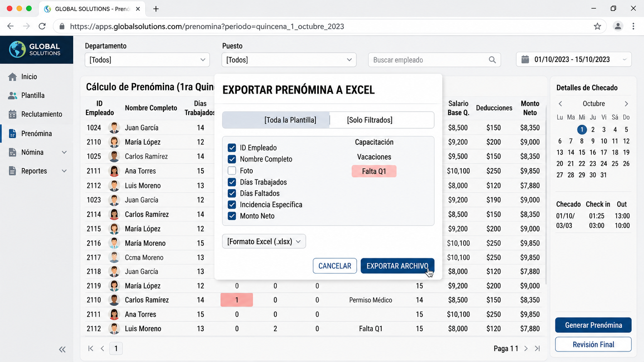The height and width of the screenshot is (362, 644).
Task: Jump to last page of table
Action: click(x=537, y=349)
